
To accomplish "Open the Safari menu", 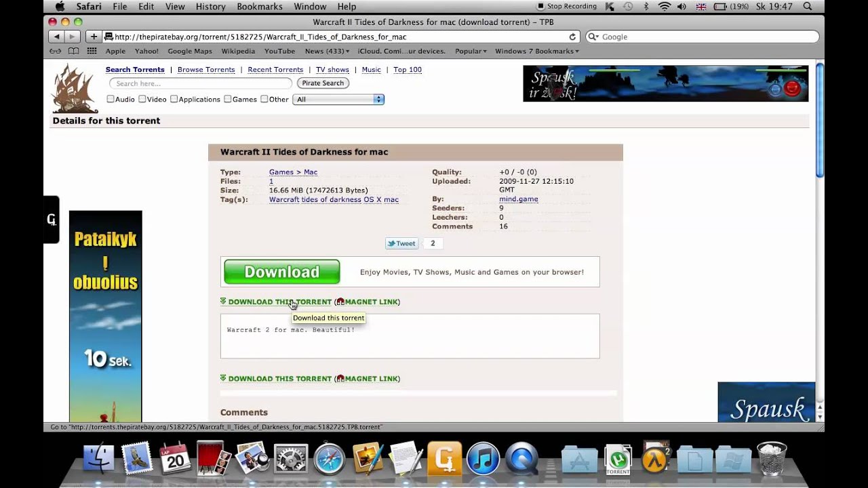I will (x=89, y=7).
